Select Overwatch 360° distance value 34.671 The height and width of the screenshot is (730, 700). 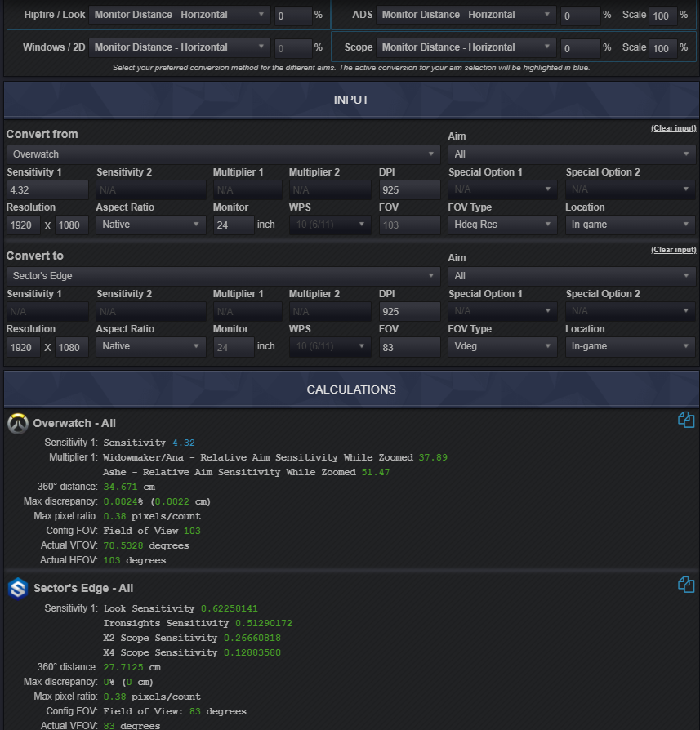(120, 487)
